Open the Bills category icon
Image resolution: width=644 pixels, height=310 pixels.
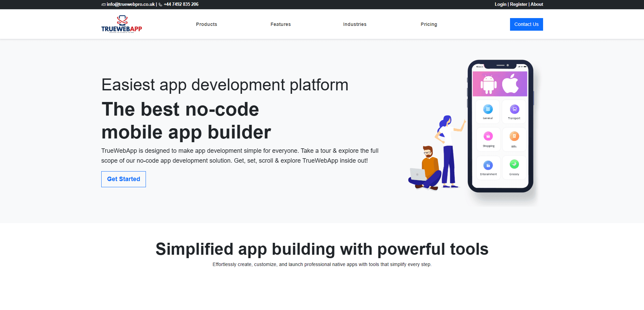coord(514,137)
